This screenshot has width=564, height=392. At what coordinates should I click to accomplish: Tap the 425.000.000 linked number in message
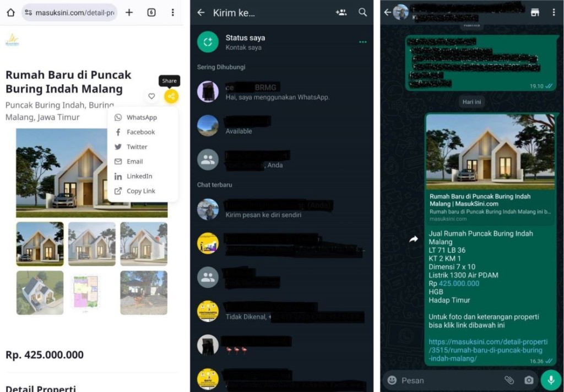click(x=459, y=284)
